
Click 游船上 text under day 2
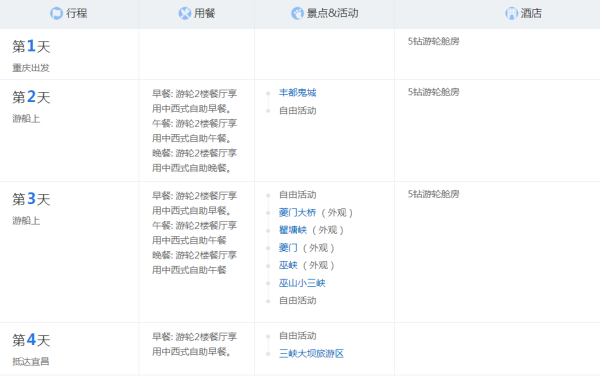click(26, 119)
